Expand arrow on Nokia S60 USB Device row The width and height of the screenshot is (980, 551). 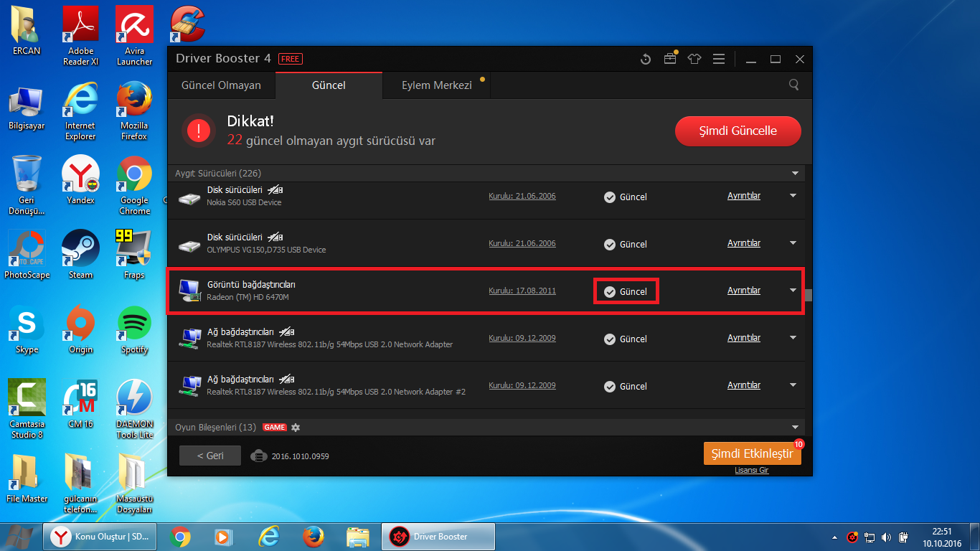[x=793, y=196]
